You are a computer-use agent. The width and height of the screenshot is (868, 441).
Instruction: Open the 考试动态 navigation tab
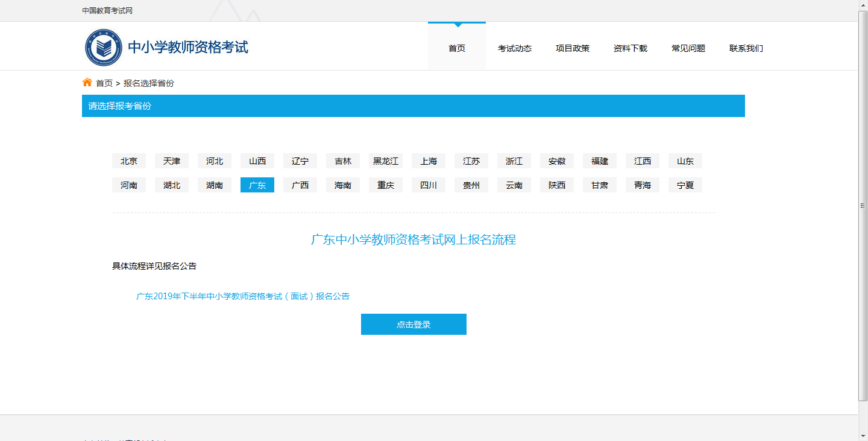tap(515, 48)
